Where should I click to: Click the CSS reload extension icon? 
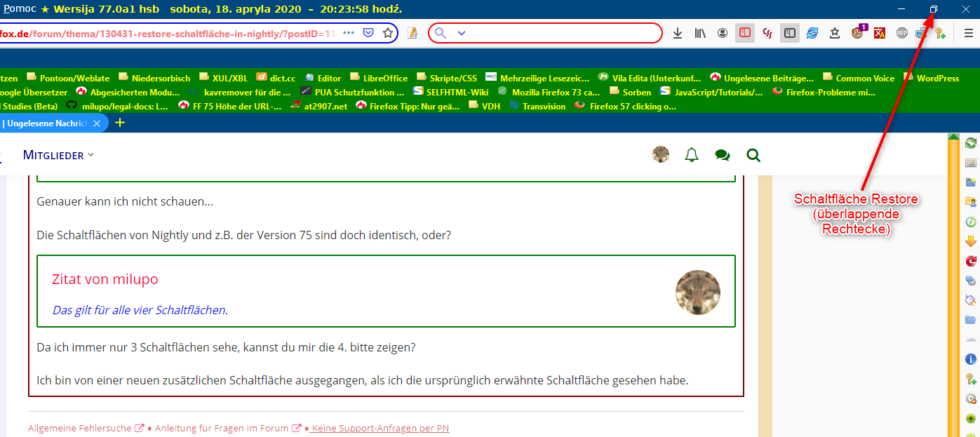click(x=767, y=33)
